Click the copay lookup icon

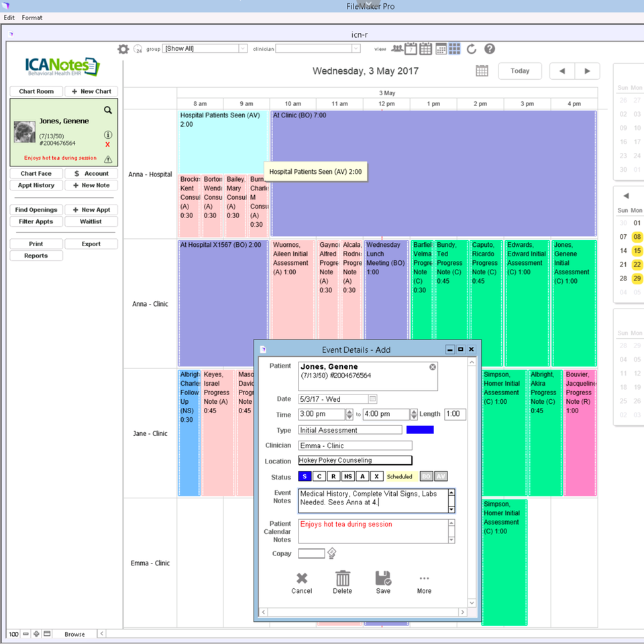tap(332, 553)
